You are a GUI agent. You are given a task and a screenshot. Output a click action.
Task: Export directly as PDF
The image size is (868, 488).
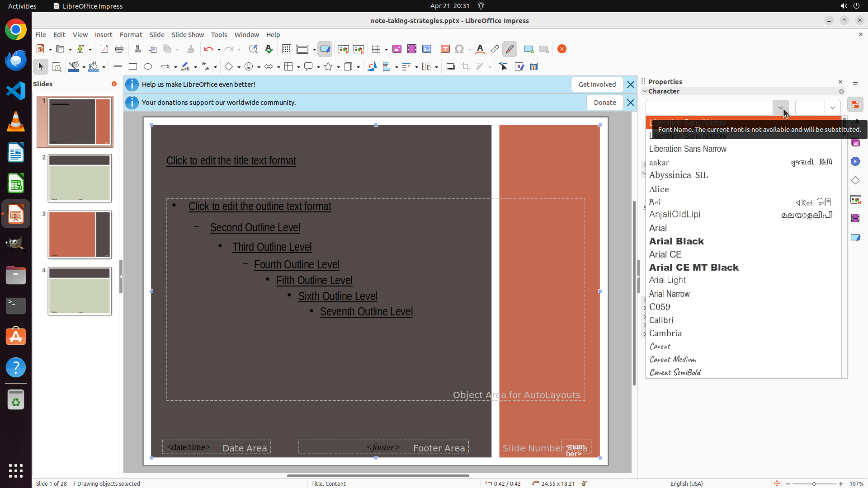click(104, 49)
